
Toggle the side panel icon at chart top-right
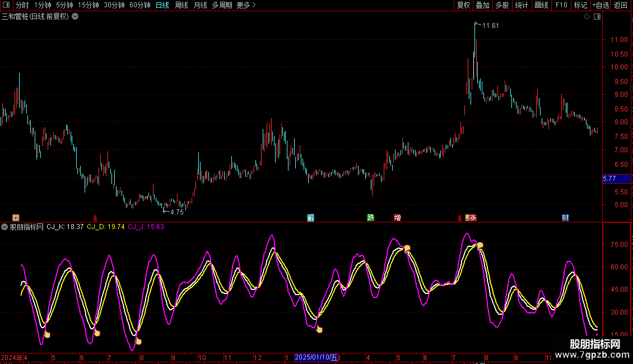click(x=597, y=17)
